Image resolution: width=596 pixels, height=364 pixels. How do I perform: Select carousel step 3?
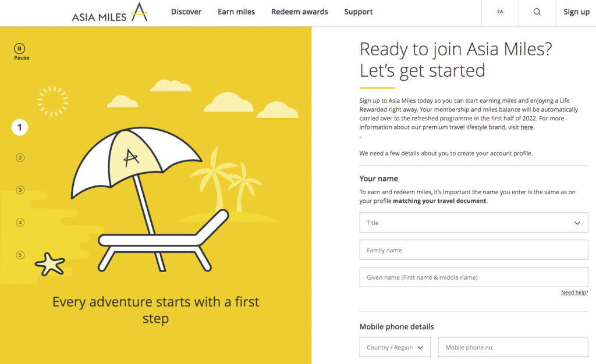coord(20,190)
